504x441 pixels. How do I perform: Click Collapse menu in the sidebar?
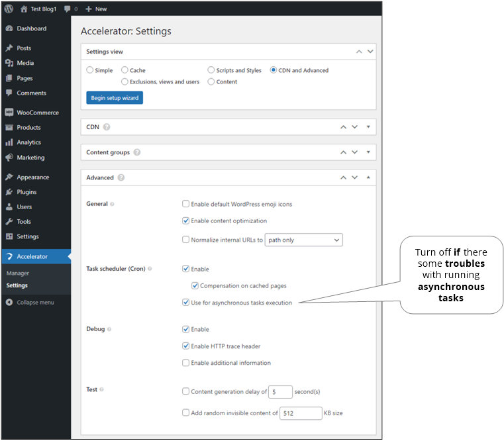point(35,303)
